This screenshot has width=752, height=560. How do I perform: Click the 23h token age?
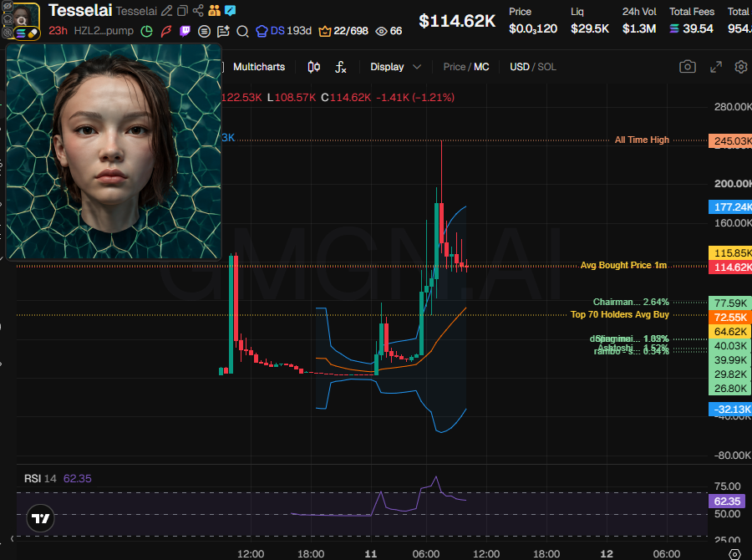58,31
